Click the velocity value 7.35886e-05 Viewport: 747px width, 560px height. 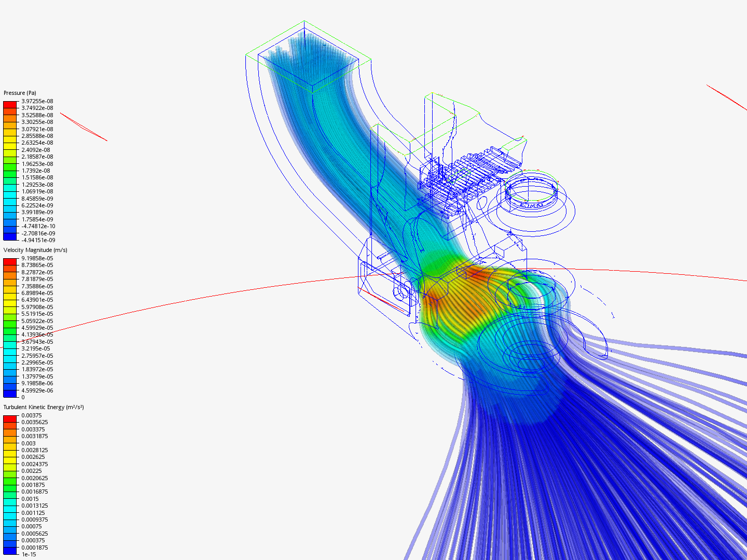click(37, 286)
